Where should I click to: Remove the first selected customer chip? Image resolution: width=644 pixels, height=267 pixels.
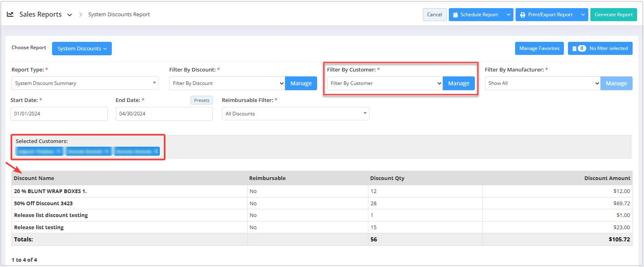pyautogui.click(x=59, y=151)
